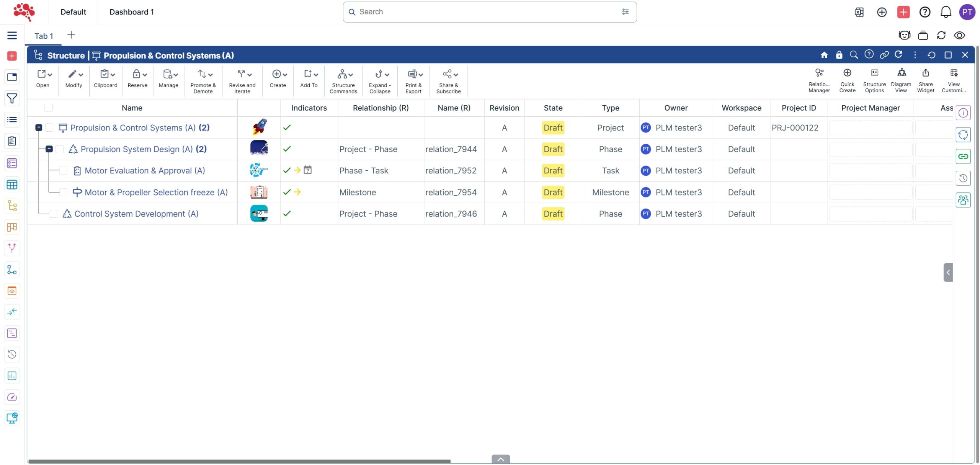The height and width of the screenshot is (465, 980).
Task: Open the Dashboard 1 menu item
Action: pyautogui.click(x=131, y=12)
